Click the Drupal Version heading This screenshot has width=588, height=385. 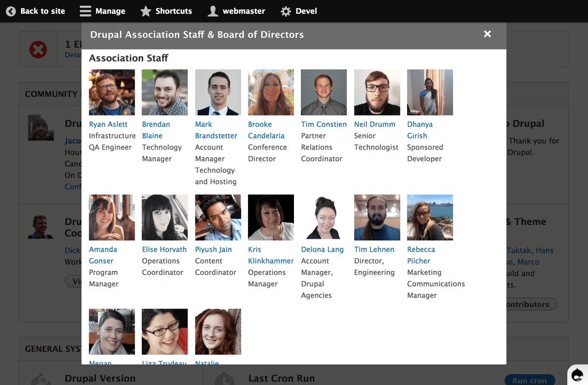tap(100, 379)
